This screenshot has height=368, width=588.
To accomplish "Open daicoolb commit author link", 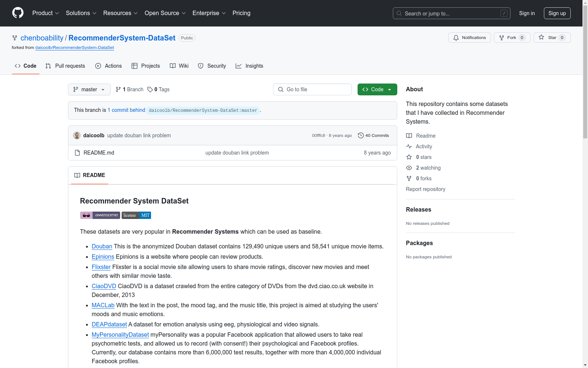I will pyautogui.click(x=94, y=135).
